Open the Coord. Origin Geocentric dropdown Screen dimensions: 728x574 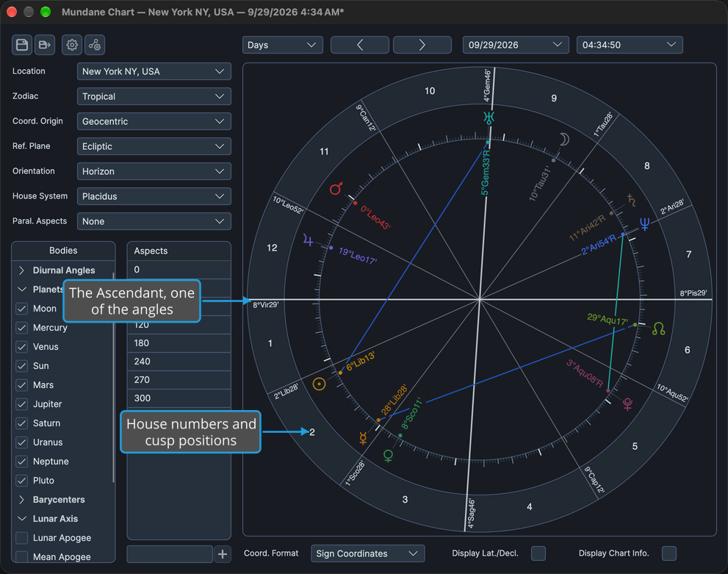[x=154, y=122]
